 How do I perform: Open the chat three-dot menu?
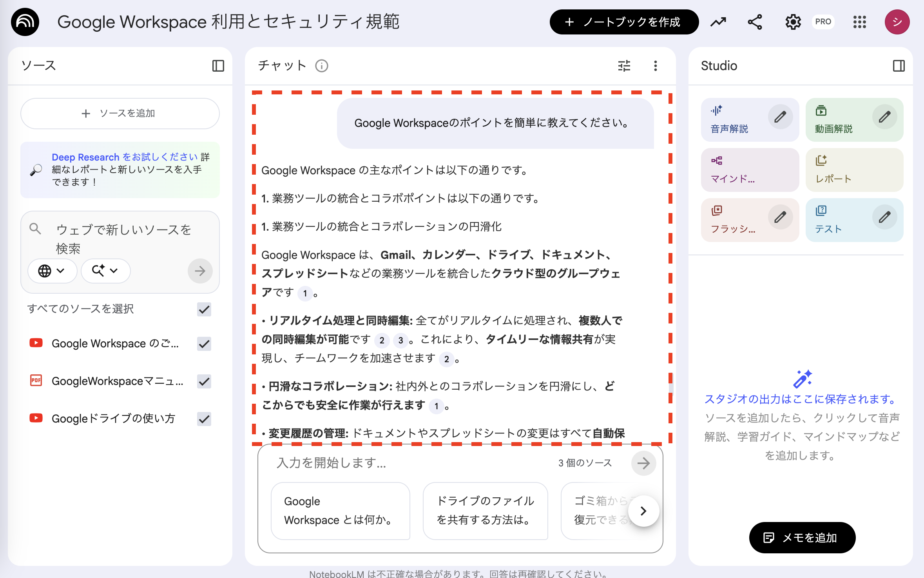click(x=655, y=66)
